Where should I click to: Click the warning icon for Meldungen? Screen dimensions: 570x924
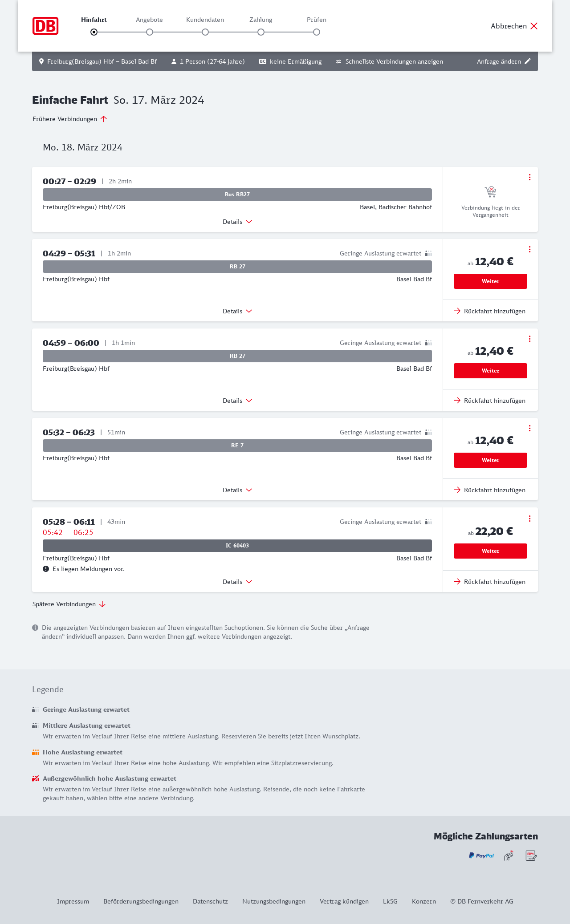[x=46, y=569]
